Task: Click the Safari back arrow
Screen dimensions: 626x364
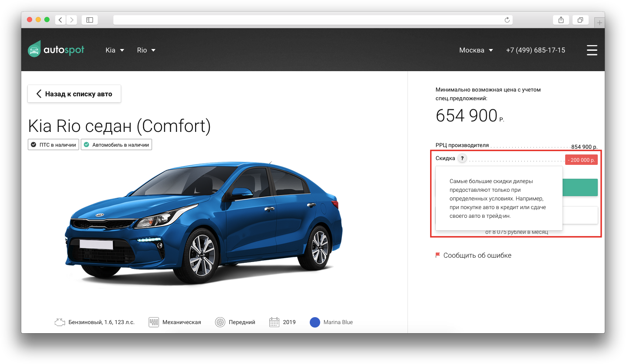Action: (60, 20)
